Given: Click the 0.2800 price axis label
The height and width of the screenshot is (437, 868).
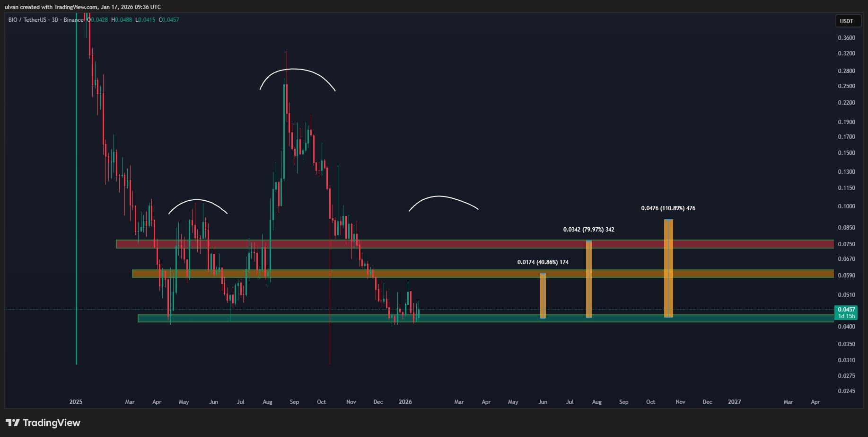Looking at the screenshot, I should (846, 71).
